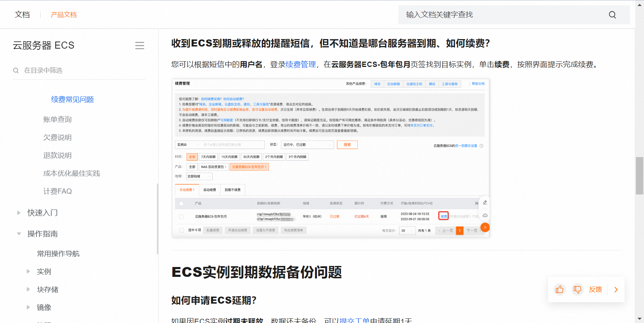Select the 30天内到期 time filter

tap(251, 157)
